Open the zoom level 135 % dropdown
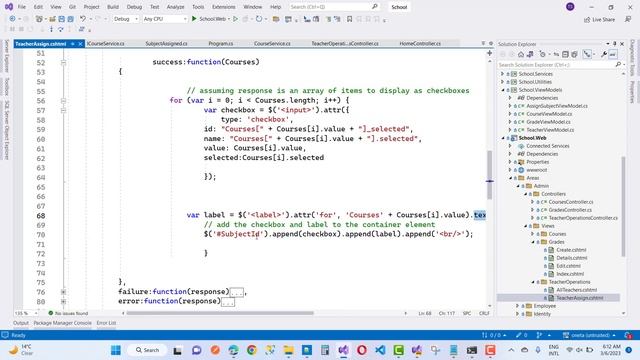640x360 pixels. 26,313
